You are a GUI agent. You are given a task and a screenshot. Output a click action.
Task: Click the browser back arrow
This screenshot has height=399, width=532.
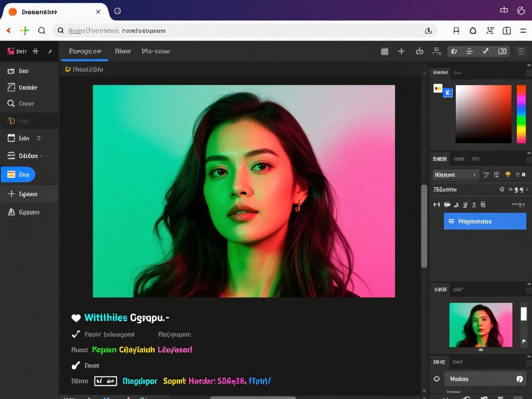9,30
